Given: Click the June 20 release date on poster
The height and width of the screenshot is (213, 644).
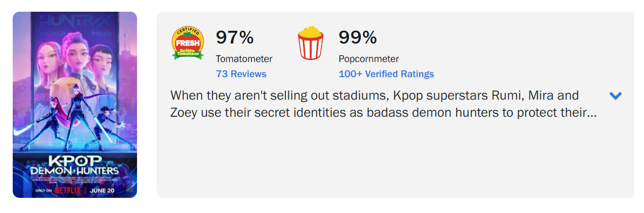Looking at the screenshot, I should 104,190.
